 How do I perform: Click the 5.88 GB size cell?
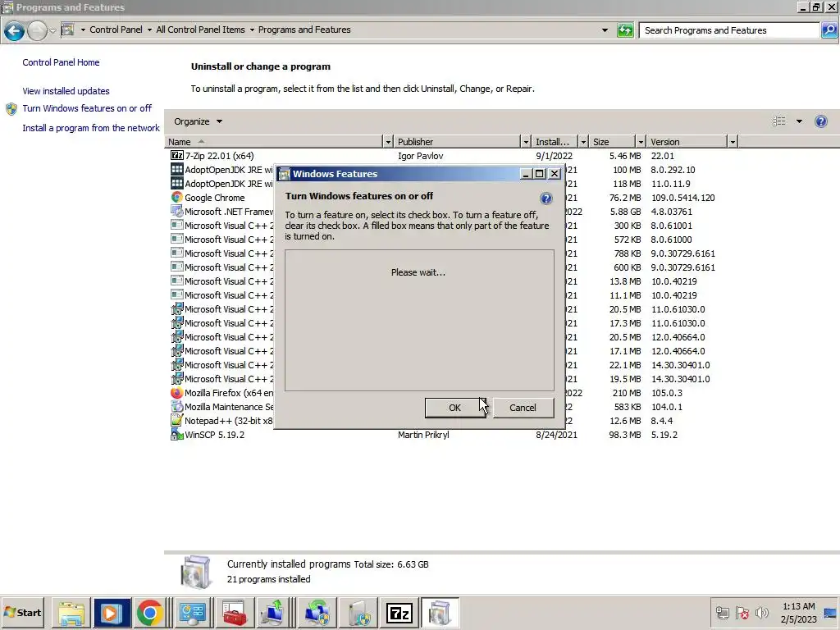tap(625, 211)
